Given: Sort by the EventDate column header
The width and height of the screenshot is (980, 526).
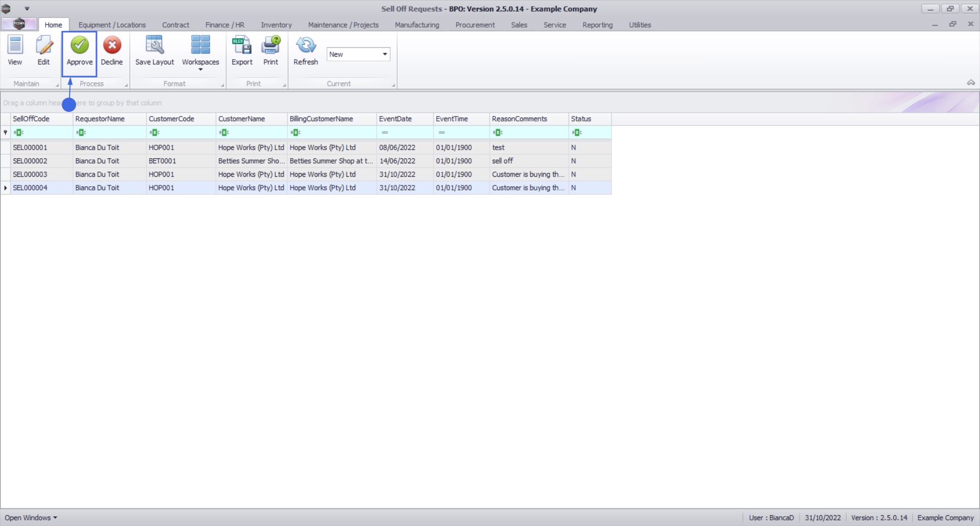Looking at the screenshot, I should 405,119.
